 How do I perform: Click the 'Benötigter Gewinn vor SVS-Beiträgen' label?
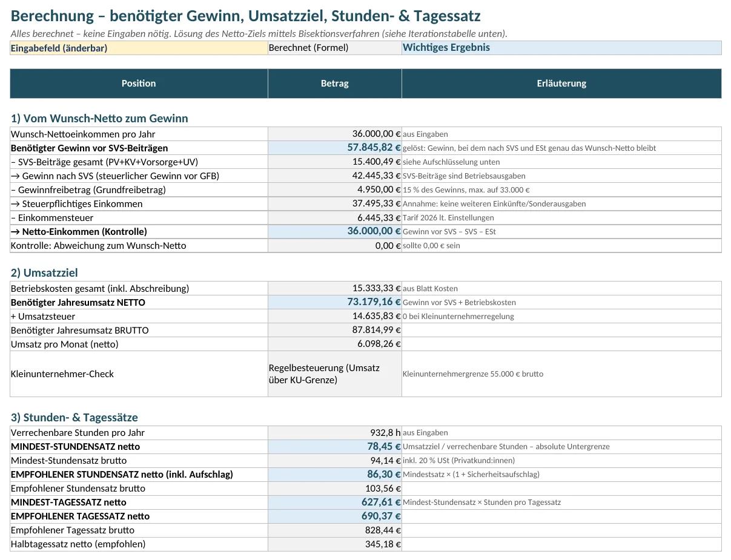coord(90,148)
